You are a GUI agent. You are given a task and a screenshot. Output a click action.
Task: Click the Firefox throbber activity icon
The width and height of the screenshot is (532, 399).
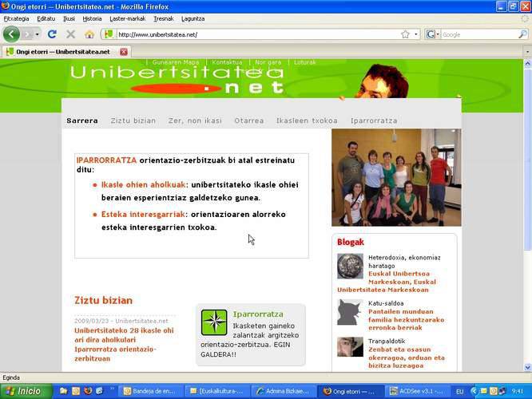coord(525,18)
